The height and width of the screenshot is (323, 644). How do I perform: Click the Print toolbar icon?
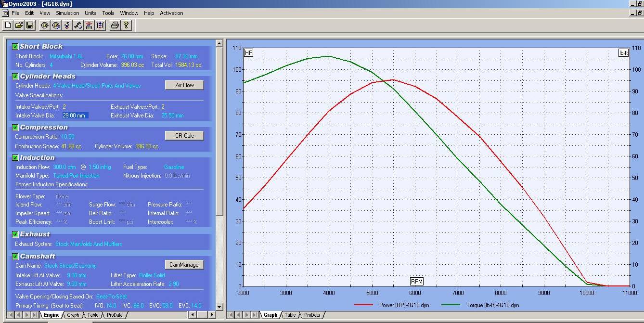point(115,25)
